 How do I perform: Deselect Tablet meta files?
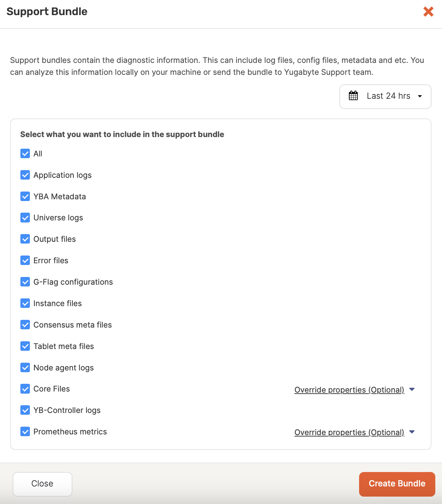pos(25,346)
